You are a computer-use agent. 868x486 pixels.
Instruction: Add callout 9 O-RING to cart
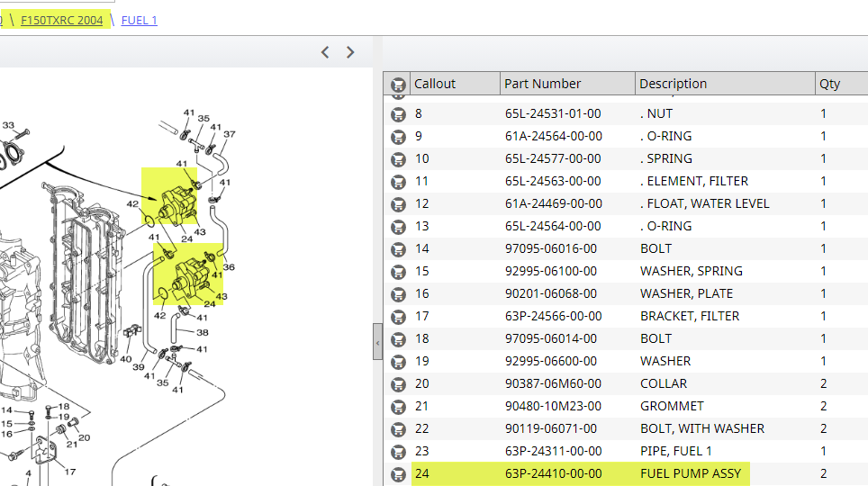coord(398,137)
